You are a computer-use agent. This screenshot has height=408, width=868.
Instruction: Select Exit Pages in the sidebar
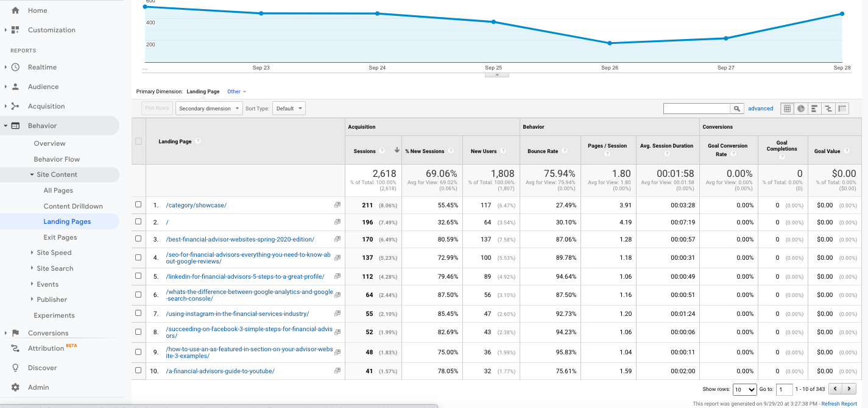point(60,237)
